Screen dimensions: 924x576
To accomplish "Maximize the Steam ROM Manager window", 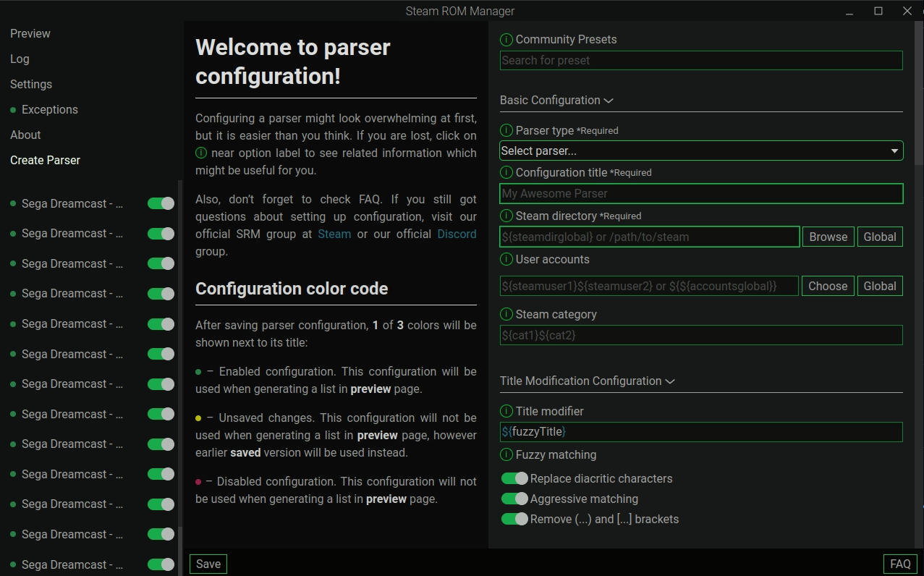I will [878, 11].
